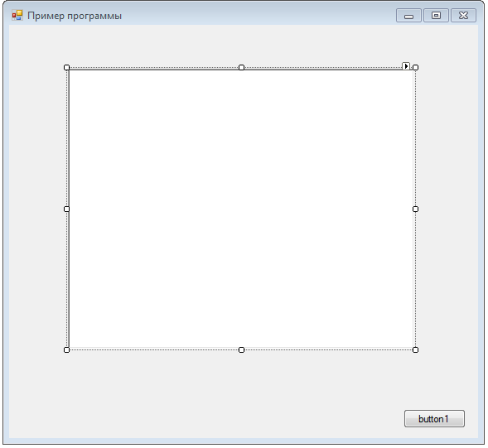
Task: Click the top-right sizing handle of selected control
Action: pos(415,68)
